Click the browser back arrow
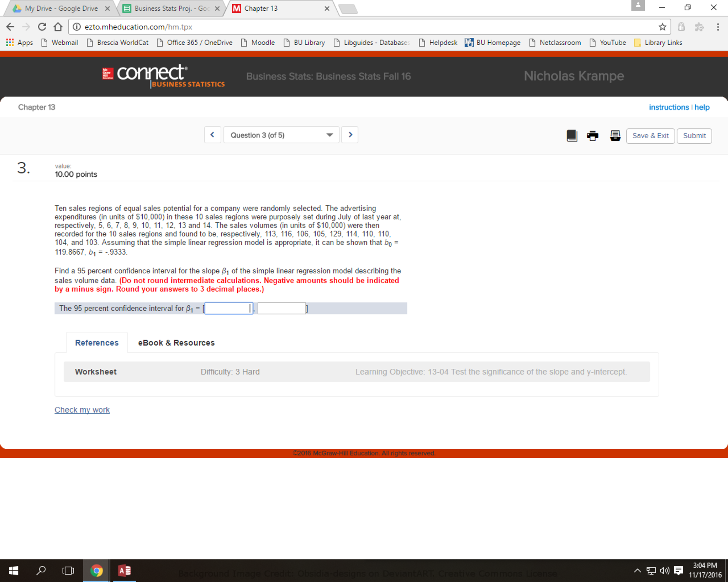The width and height of the screenshot is (728, 582). [10, 27]
